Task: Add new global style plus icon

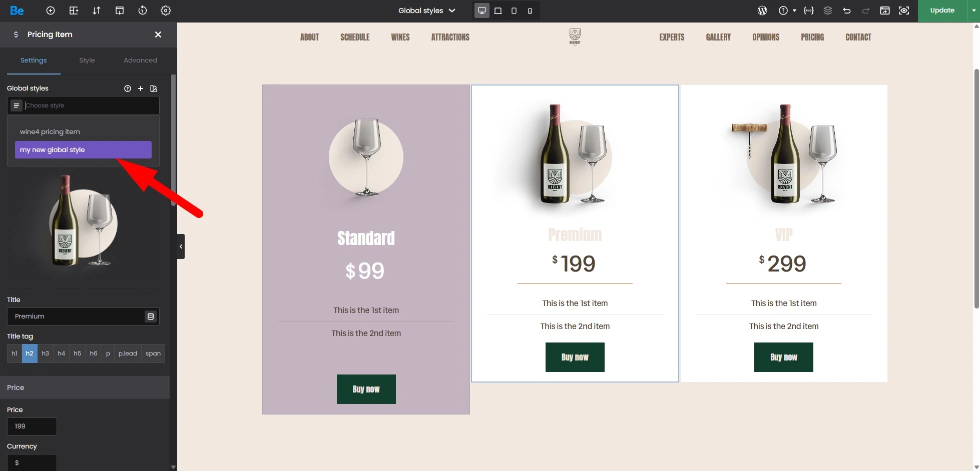Action: click(141, 88)
